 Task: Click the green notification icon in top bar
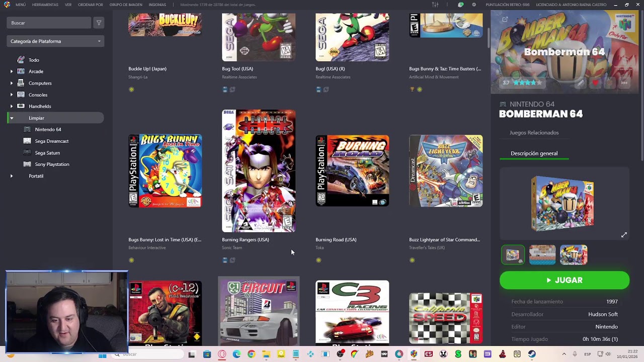[460, 5]
